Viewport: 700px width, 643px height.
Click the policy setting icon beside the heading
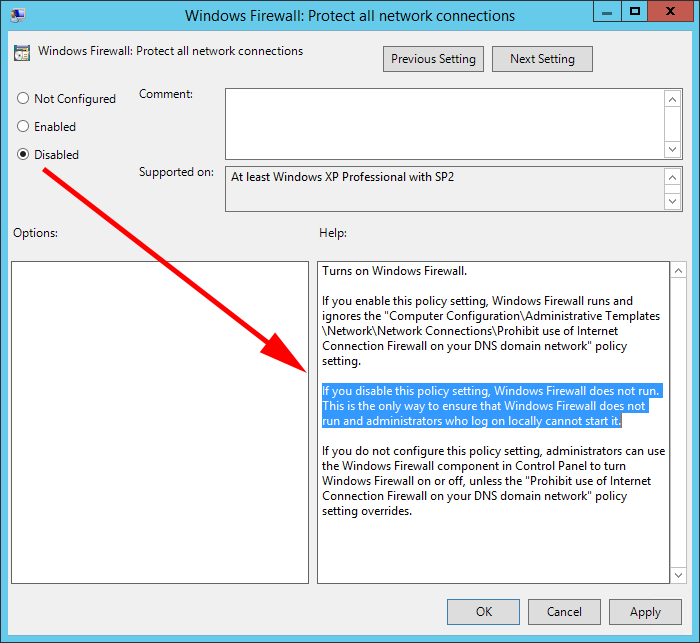pyautogui.click(x=22, y=53)
